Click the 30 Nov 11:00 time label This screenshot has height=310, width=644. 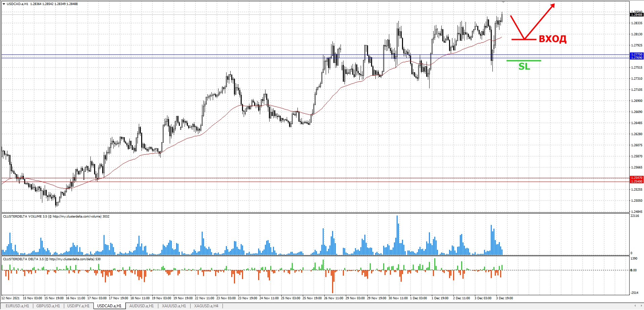398,298
